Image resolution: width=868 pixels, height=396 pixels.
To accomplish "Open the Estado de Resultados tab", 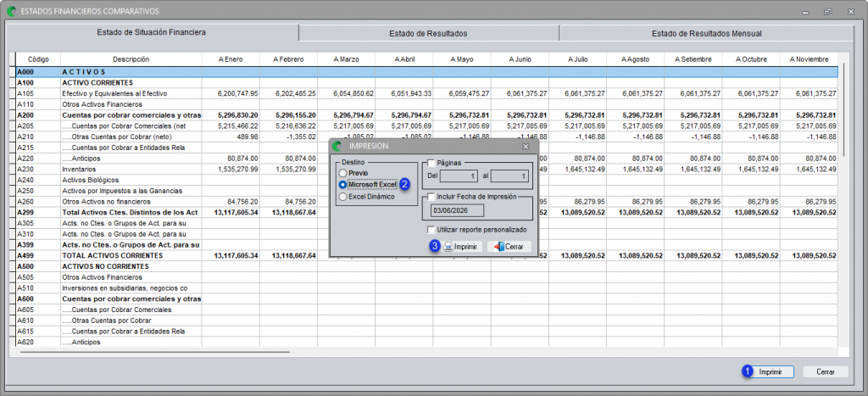I will [428, 33].
